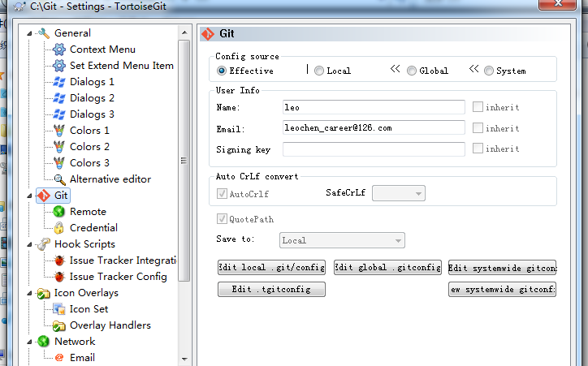Collapse the Icon Overlays tree node
This screenshot has height=366, width=588.
point(29,293)
